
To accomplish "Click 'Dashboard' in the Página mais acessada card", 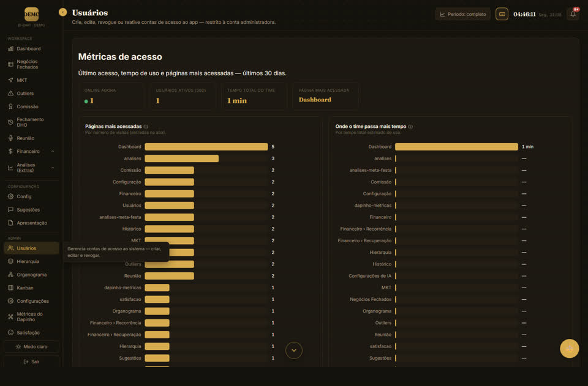I will pos(315,100).
